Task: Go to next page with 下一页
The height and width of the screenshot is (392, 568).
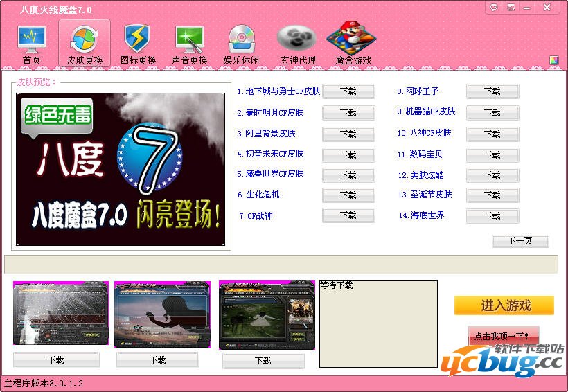Action: pyautogui.click(x=520, y=241)
